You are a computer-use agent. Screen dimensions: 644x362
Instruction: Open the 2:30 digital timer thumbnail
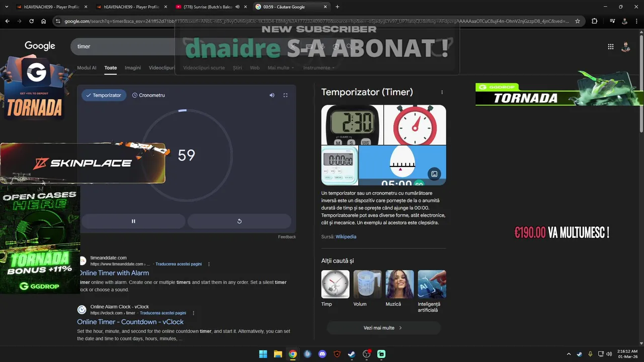(352, 125)
